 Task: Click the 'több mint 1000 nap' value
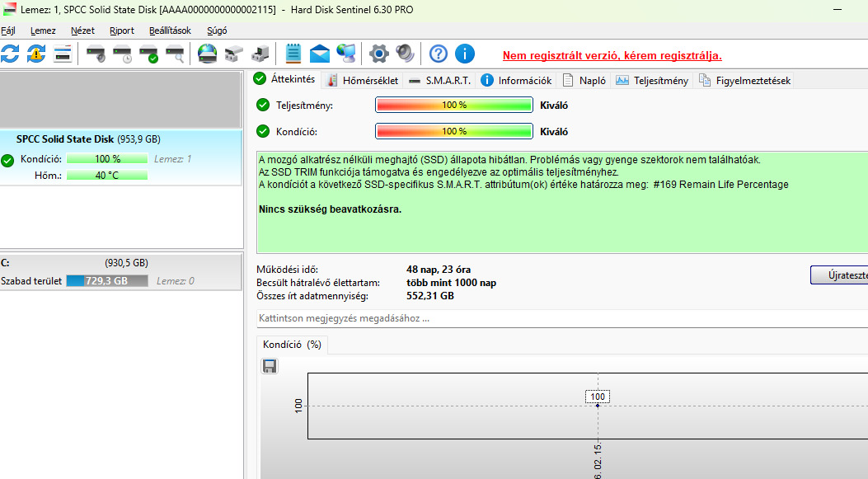(x=451, y=283)
